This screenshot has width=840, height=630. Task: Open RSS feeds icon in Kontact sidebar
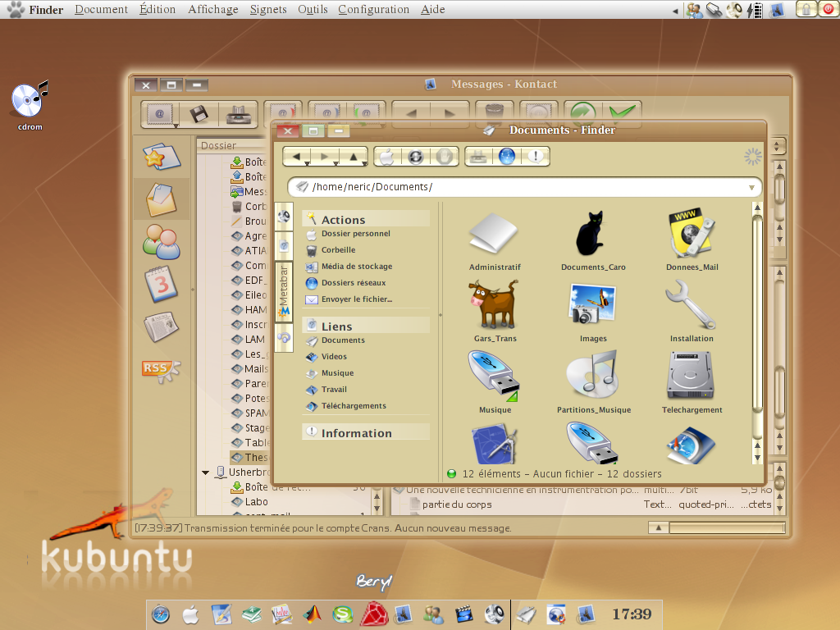pos(162,370)
